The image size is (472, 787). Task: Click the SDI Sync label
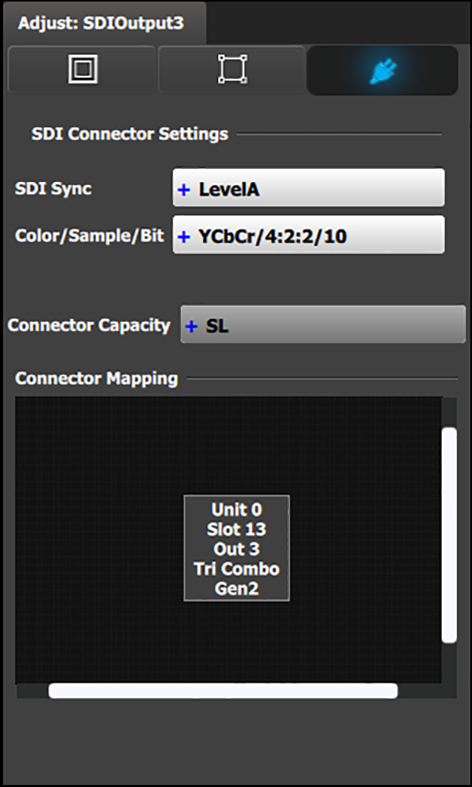coord(53,189)
